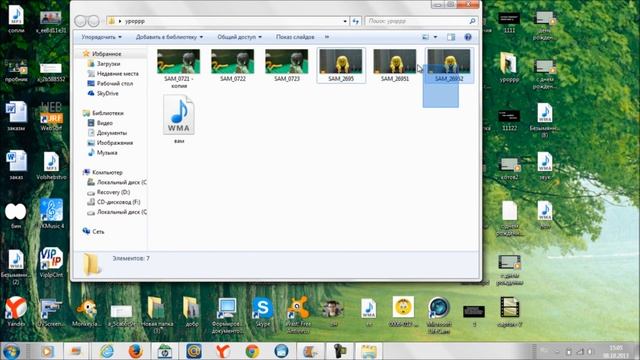Select the SAM_2695 image file

click(x=341, y=62)
